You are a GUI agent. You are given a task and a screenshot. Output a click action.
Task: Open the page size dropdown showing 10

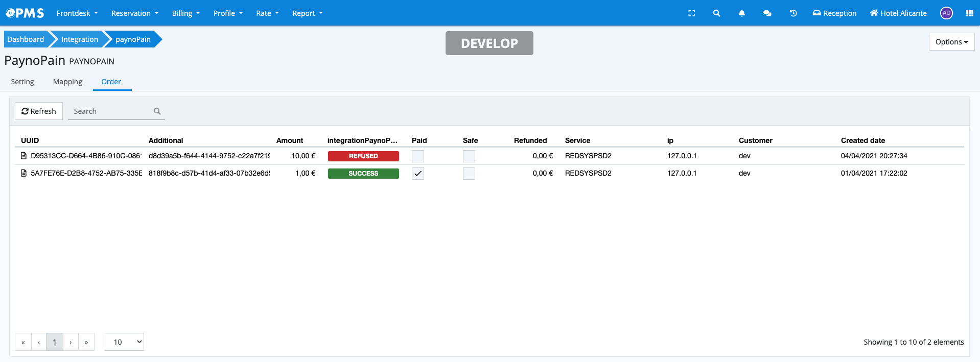124,342
